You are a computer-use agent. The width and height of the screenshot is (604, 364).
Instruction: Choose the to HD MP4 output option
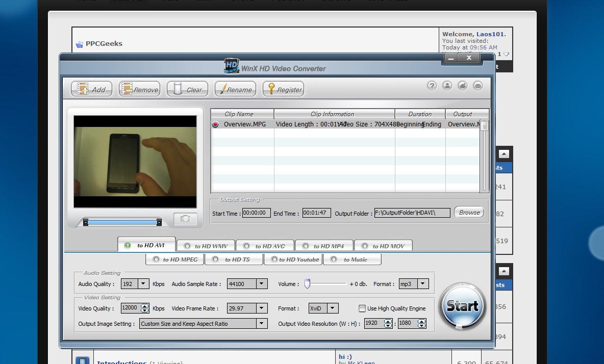pos(324,246)
